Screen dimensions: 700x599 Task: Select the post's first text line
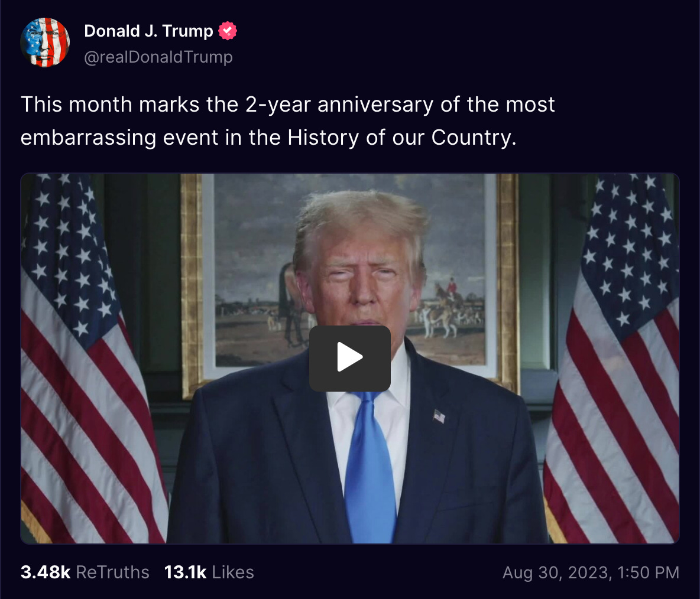click(287, 105)
